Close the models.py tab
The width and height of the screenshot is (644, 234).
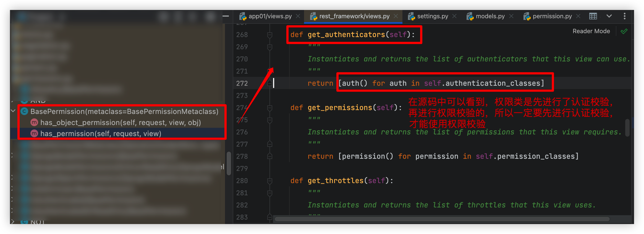coord(511,16)
